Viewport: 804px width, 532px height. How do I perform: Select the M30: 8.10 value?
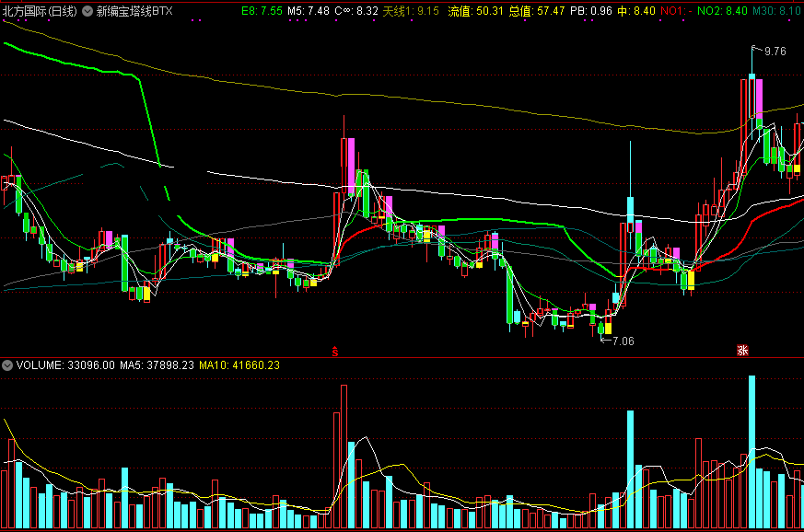click(776, 11)
